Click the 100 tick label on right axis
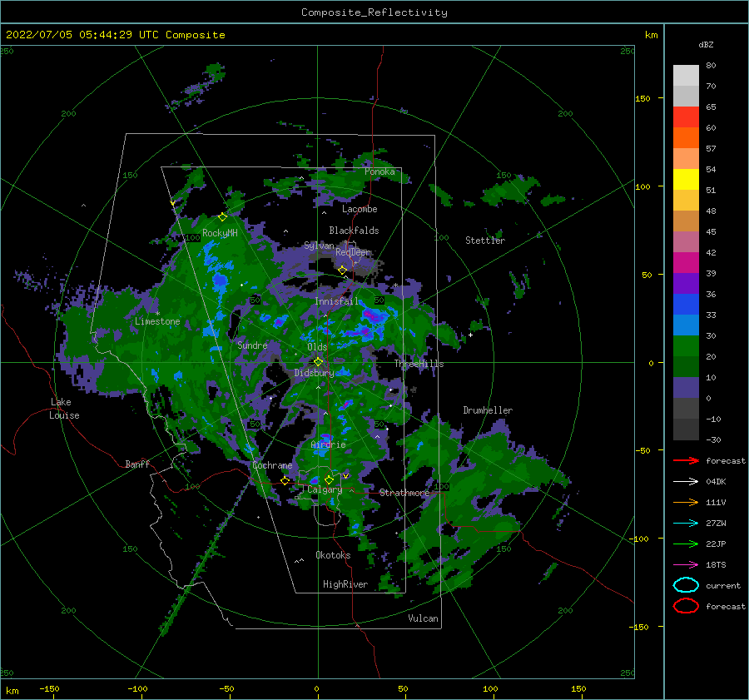The height and width of the screenshot is (700, 749). point(642,186)
